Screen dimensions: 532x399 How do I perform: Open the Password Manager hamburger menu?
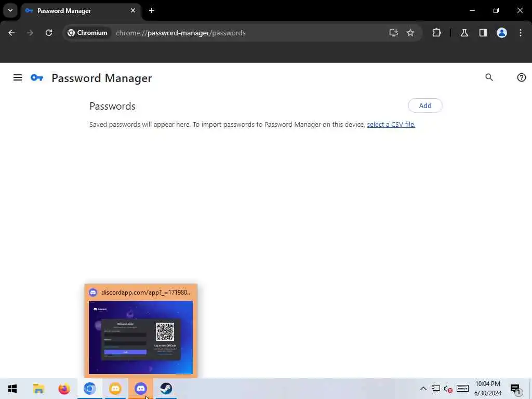click(18, 78)
